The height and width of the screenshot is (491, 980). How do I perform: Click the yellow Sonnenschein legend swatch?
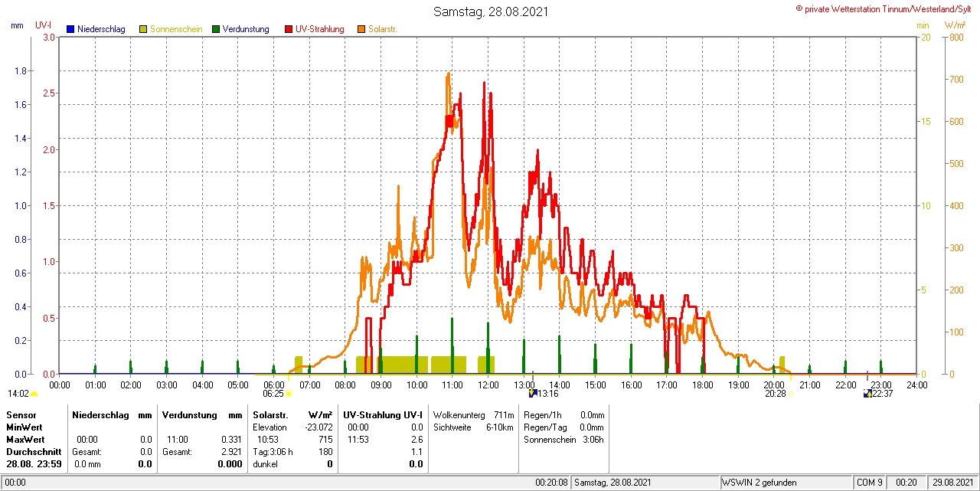point(143,29)
